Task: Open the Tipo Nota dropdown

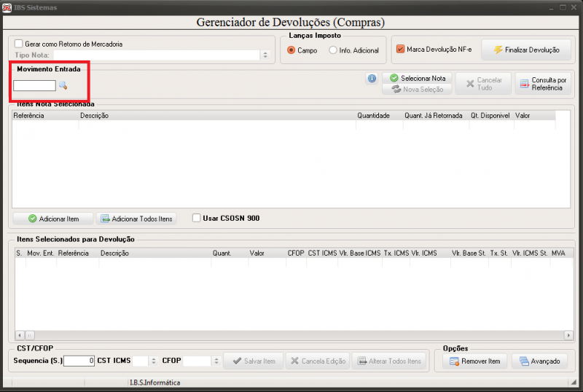Action: click(x=265, y=55)
